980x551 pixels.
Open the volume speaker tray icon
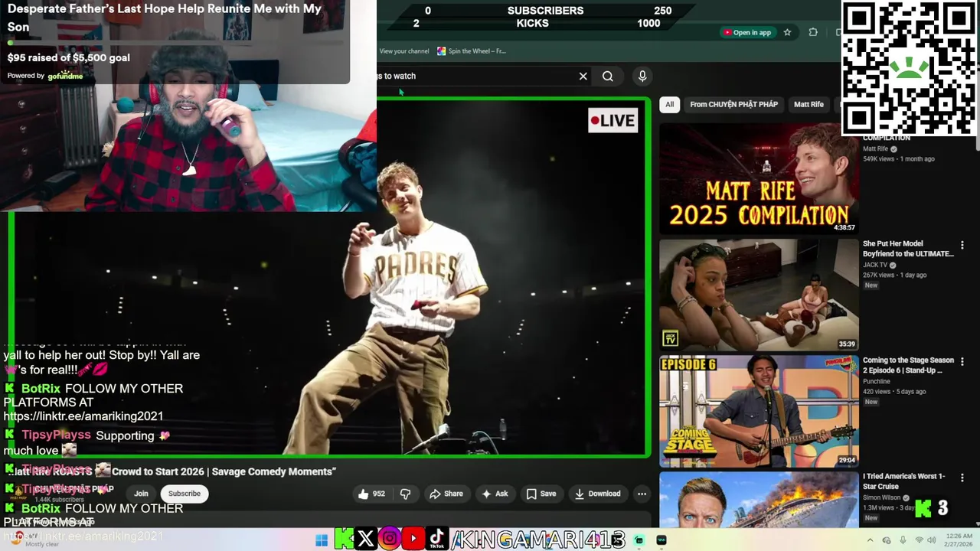click(x=932, y=540)
